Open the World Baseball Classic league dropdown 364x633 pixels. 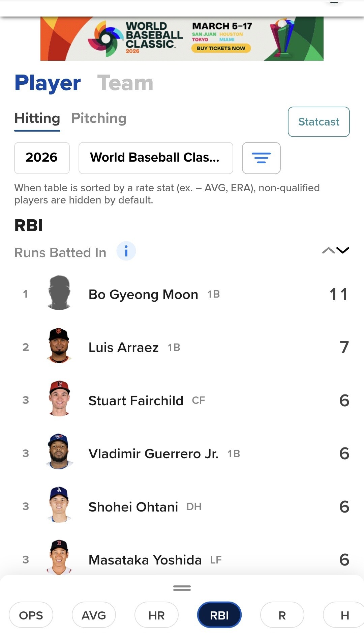pyautogui.click(x=156, y=158)
